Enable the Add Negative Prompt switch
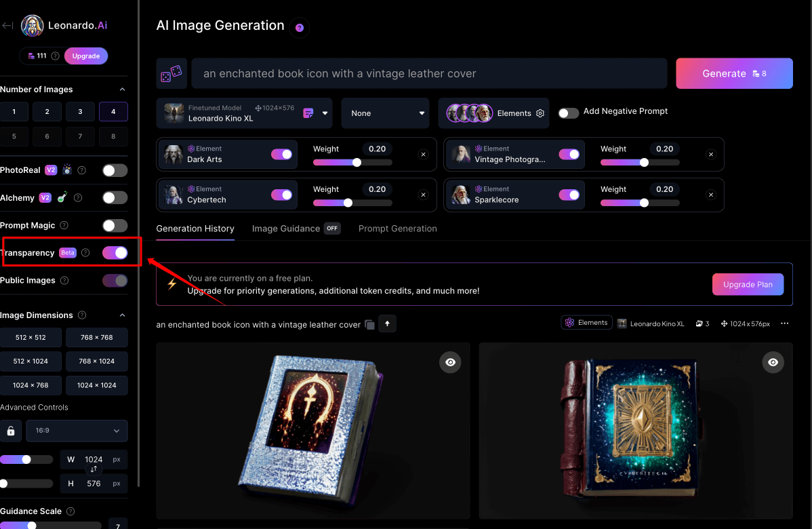The height and width of the screenshot is (529, 812). tap(569, 113)
